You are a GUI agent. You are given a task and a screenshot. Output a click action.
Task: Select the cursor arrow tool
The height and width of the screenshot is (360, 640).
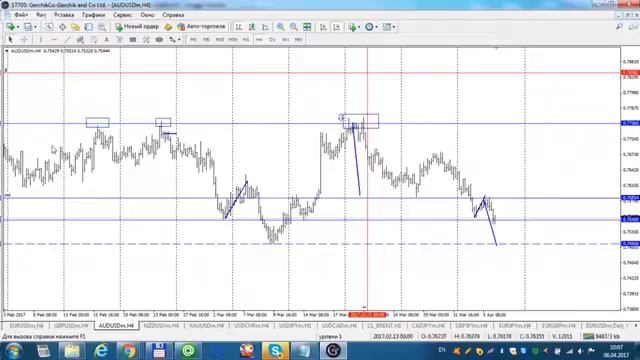click(10, 40)
